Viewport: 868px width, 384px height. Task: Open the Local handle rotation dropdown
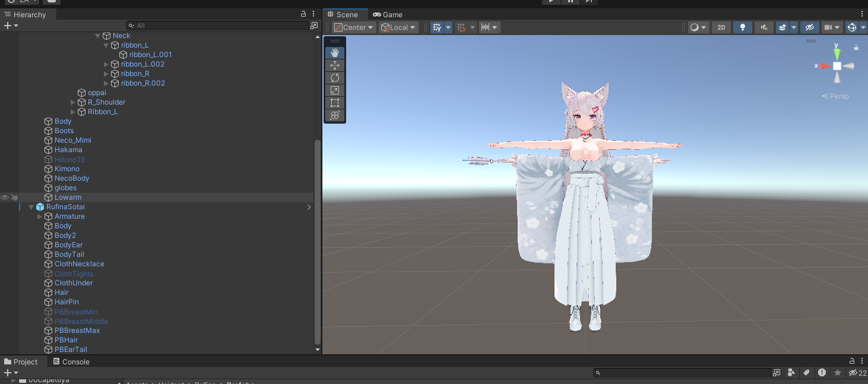click(399, 27)
